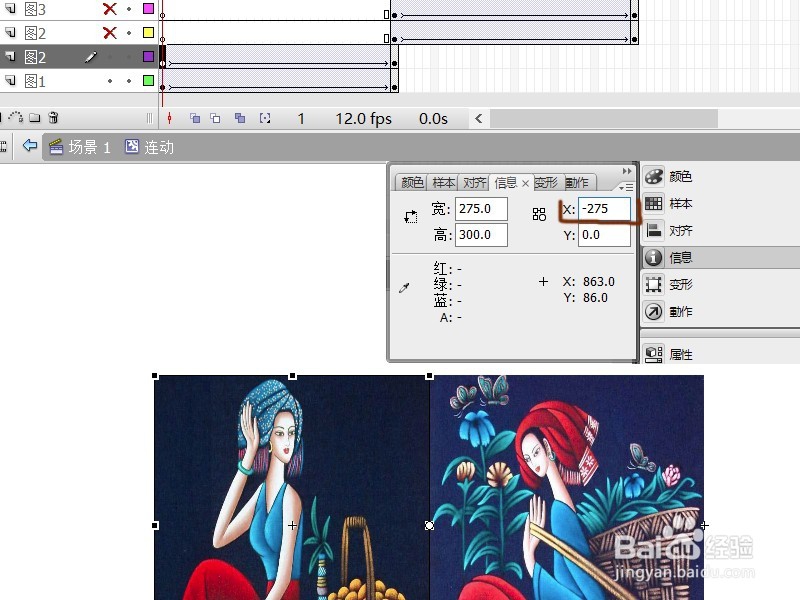The height and width of the screenshot is (600, 800).
Task: Select the 图3 layer name
Action: click(x=35, y=9)
